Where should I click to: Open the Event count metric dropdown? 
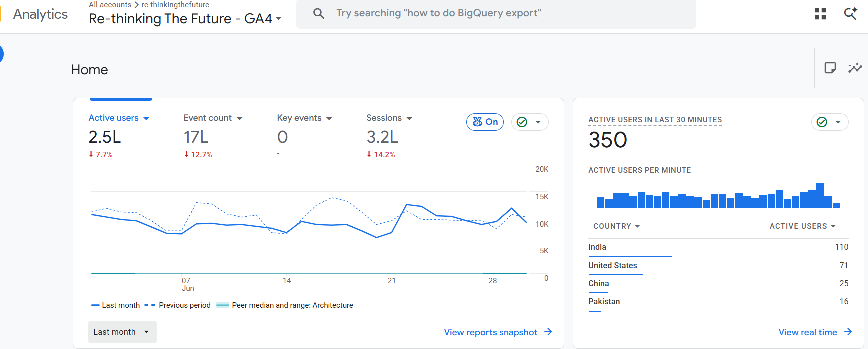[213, 118]
